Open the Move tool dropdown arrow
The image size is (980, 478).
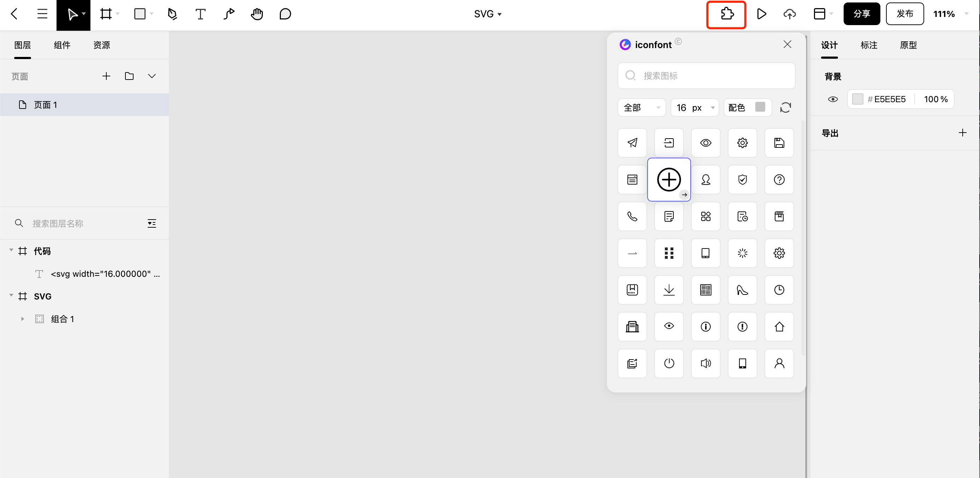coord(84,14)
